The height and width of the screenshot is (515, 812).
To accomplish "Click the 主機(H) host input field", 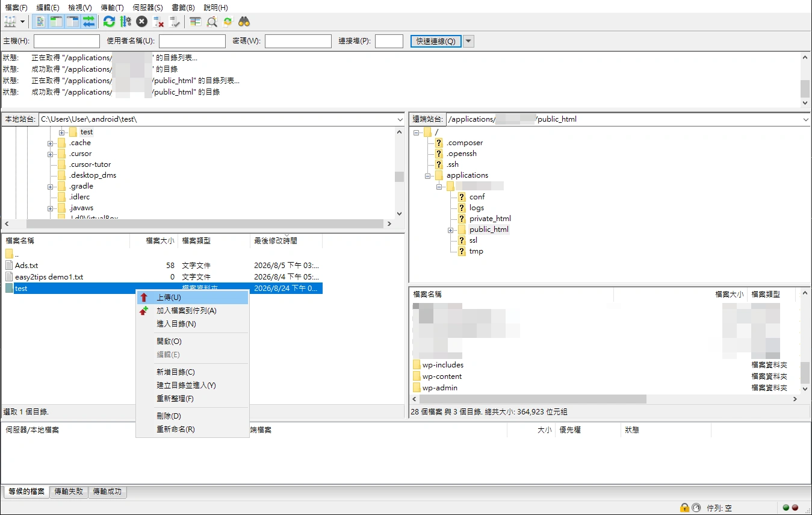I will [x=67, y=41].
